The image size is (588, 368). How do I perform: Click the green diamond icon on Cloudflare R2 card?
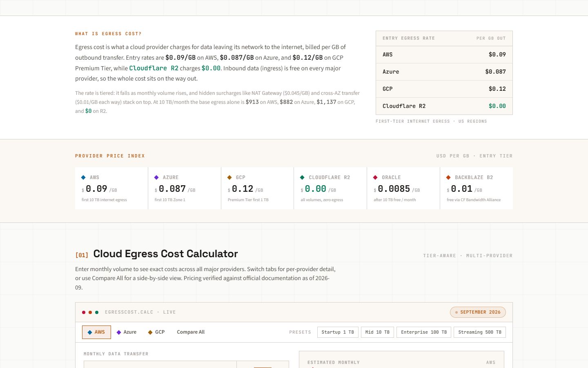(302, 177)
